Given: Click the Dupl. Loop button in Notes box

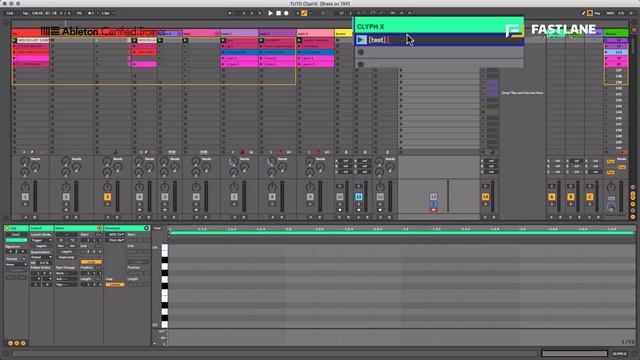Looking at the screenshot, I should click(67, 258).
